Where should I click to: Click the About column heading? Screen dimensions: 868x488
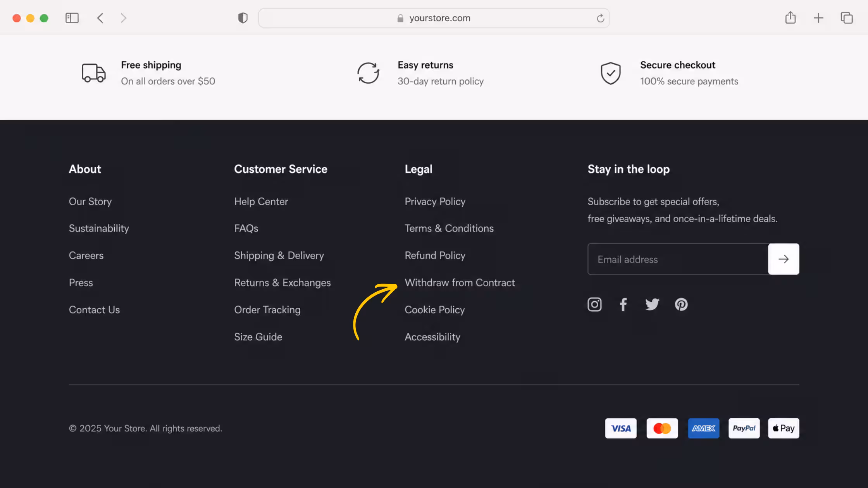(x=85, y=169)
